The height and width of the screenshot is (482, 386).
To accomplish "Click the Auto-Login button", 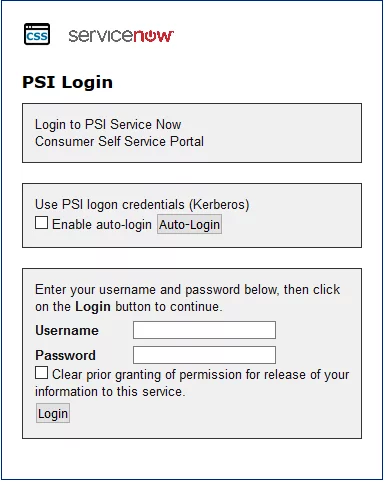I will [189, 224].
